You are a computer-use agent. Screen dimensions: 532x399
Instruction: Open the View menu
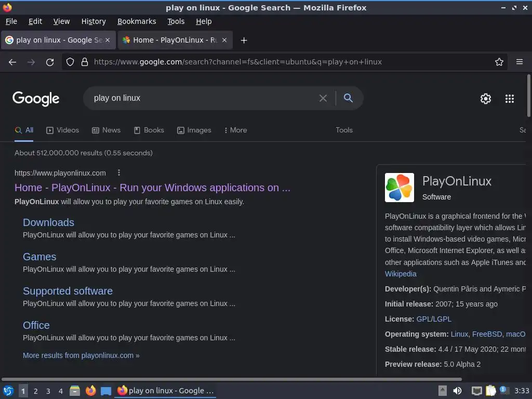(61, 21)
